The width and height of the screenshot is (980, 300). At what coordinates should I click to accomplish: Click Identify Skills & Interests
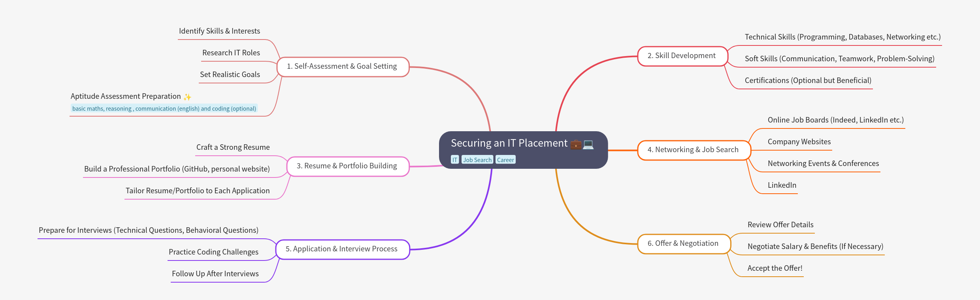(219, 31)
